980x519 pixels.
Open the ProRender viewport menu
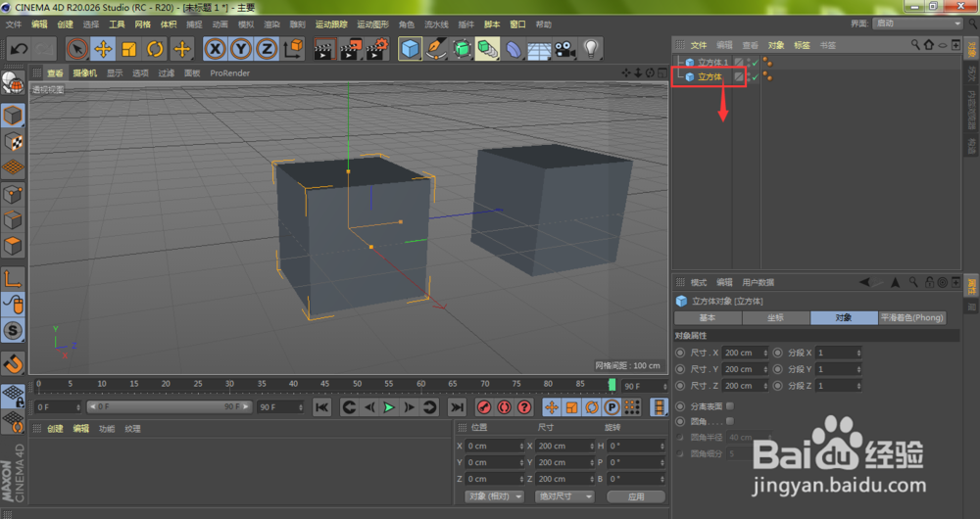229,73
